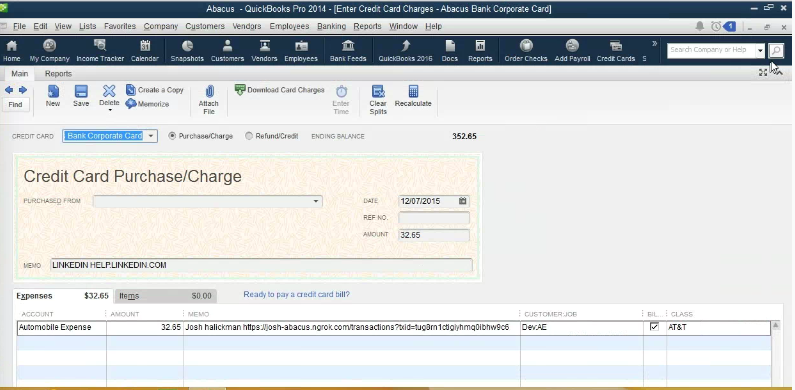Click the Find button
The height and width of the screenshot is (390, 795).
click(x=15, y=104)
